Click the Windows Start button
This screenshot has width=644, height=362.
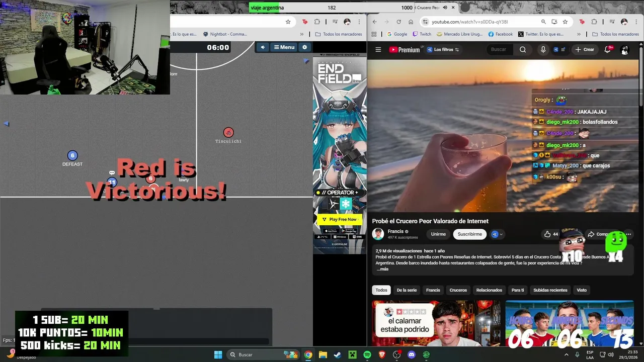click(218, 354)
